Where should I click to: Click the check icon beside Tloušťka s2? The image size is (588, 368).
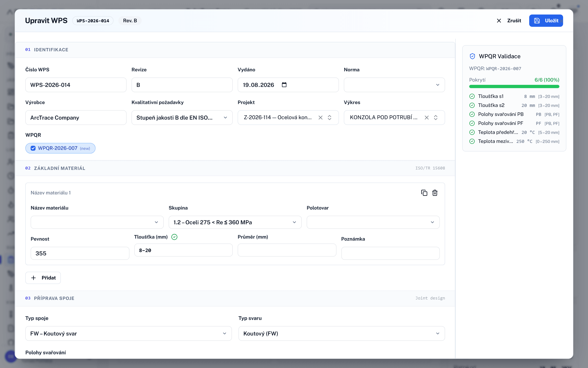coord(472,105)
